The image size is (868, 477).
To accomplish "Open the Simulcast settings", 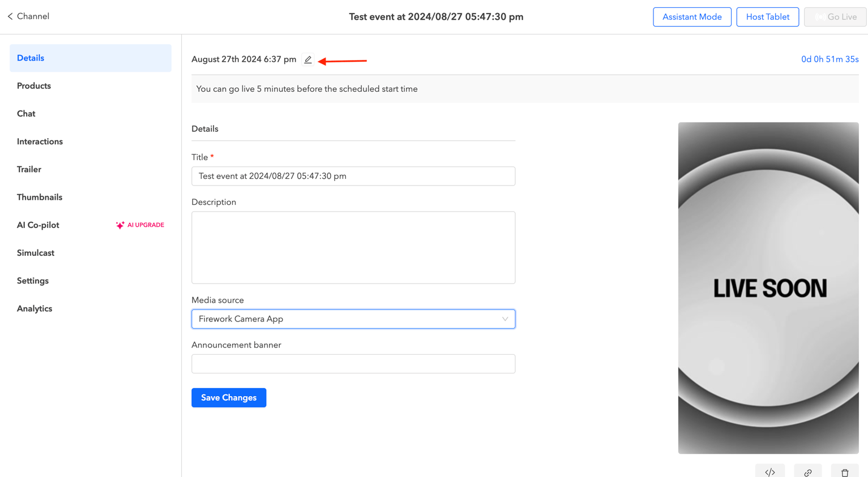I will tap(35, 252).
